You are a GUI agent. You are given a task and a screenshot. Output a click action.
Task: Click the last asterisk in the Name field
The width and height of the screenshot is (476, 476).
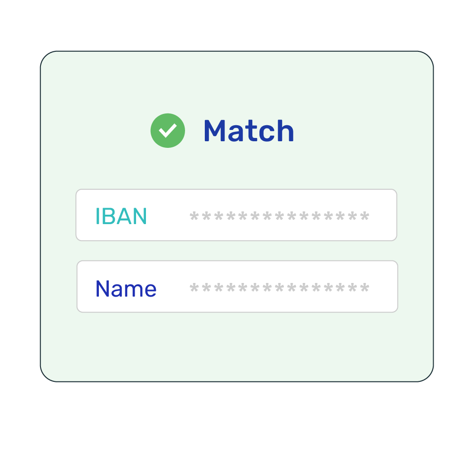[x=364, y=288]
